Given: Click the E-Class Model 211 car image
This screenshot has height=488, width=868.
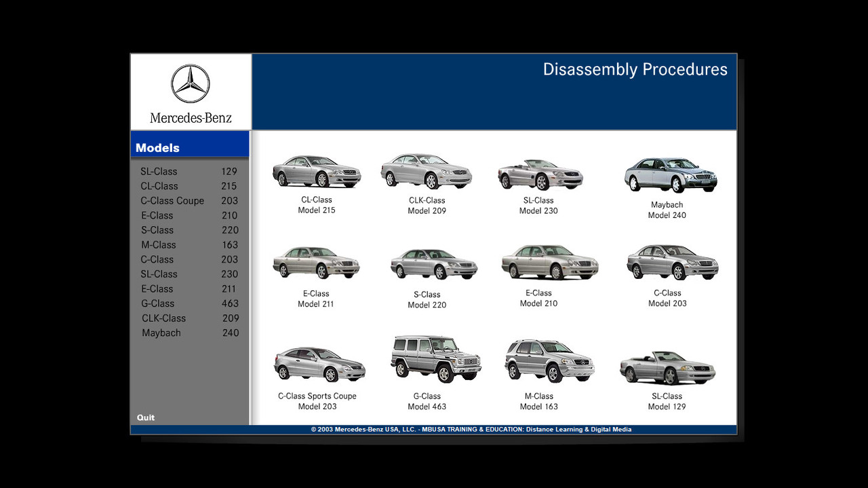Looking at the screenshot, I should pyautogui.click(x=316, y=262).
